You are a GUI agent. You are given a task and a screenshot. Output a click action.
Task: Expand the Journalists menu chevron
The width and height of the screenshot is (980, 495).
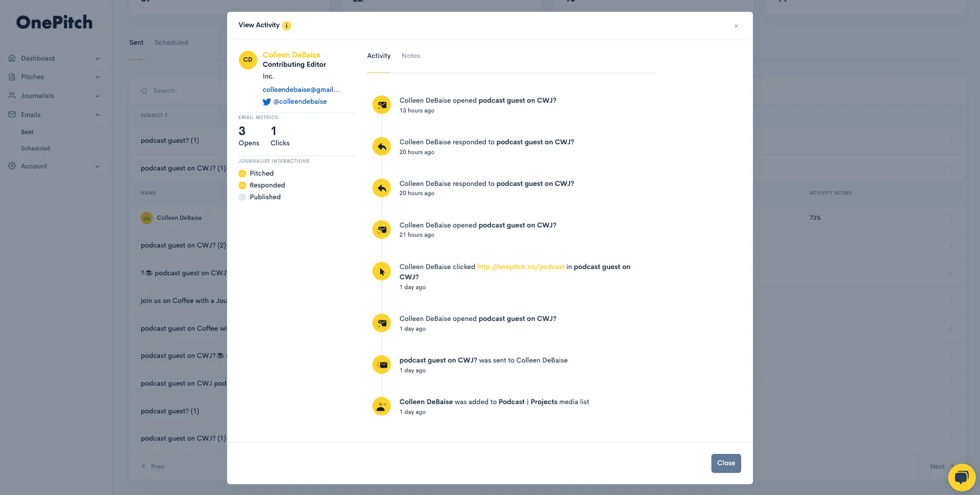coord(98,96)
